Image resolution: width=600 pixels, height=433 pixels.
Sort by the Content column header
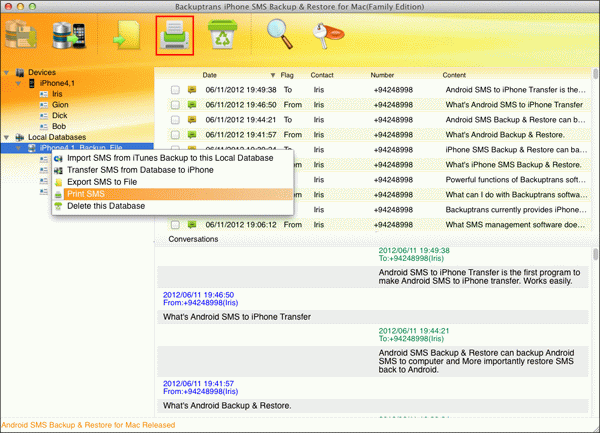[x=454, y=75]
